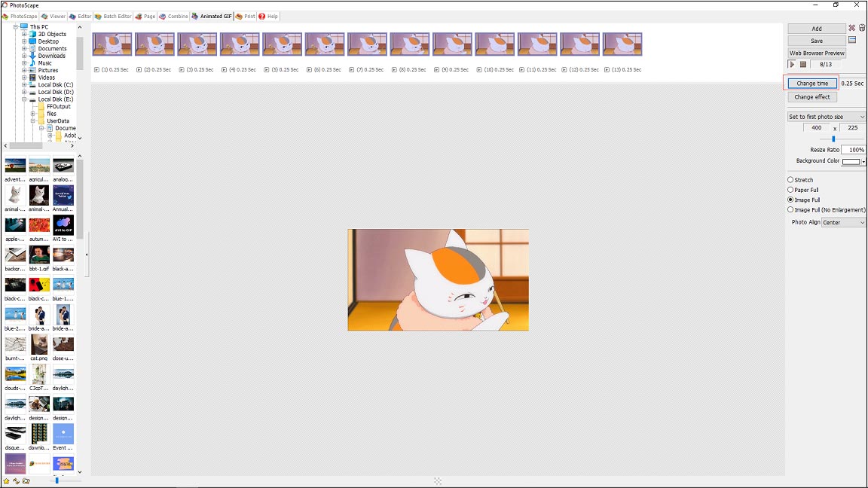
Task: Play the animated GIF preview
Action: click(x=792, y=64)
